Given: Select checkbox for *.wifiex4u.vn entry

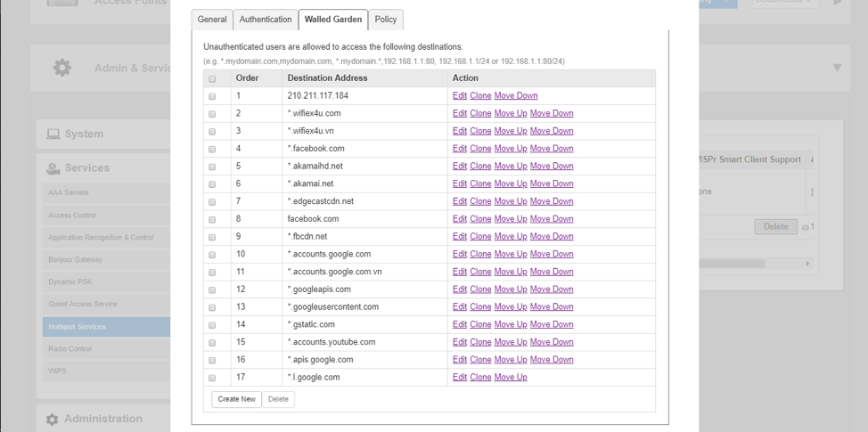Looking at the screenshot, I should [x=212, y=132].
